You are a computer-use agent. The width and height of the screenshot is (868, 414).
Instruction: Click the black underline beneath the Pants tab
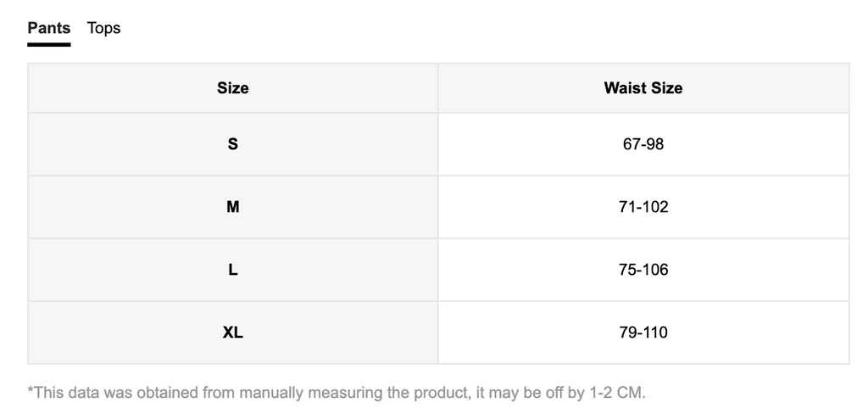[x=48, y=44]
